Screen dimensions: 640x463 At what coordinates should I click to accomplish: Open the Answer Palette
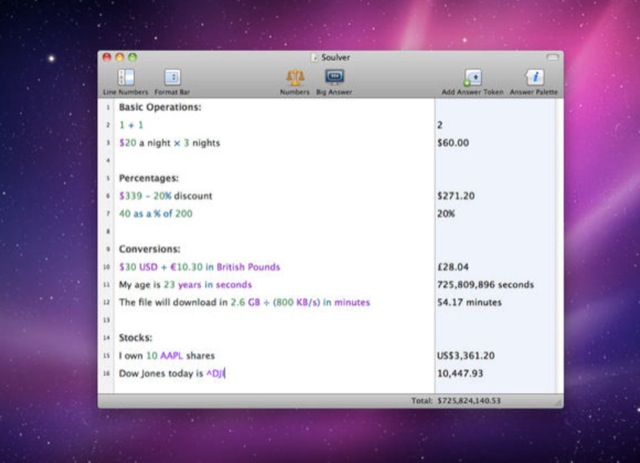pos(534,82)
